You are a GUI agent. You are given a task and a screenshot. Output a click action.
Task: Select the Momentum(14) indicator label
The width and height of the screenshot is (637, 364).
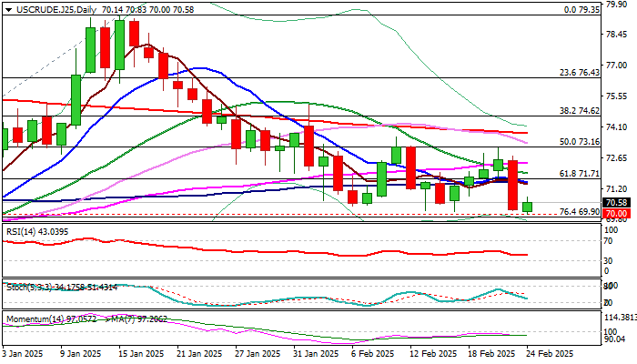38,318
